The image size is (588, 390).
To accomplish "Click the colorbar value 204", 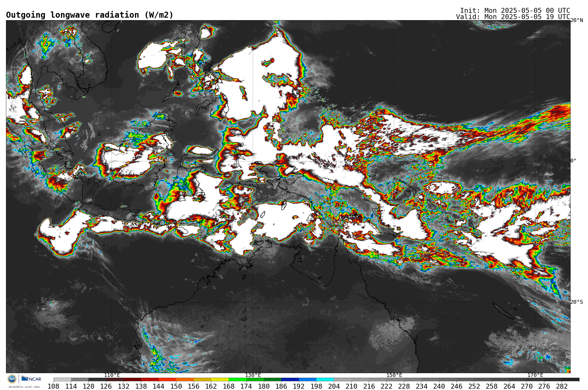I will 334,386.
